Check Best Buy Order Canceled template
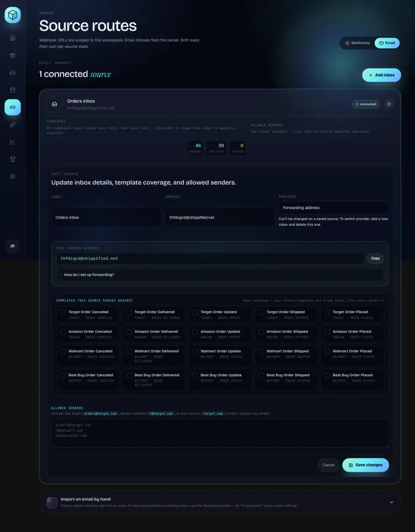Screen dimensions: 415x532 point(63,375)
